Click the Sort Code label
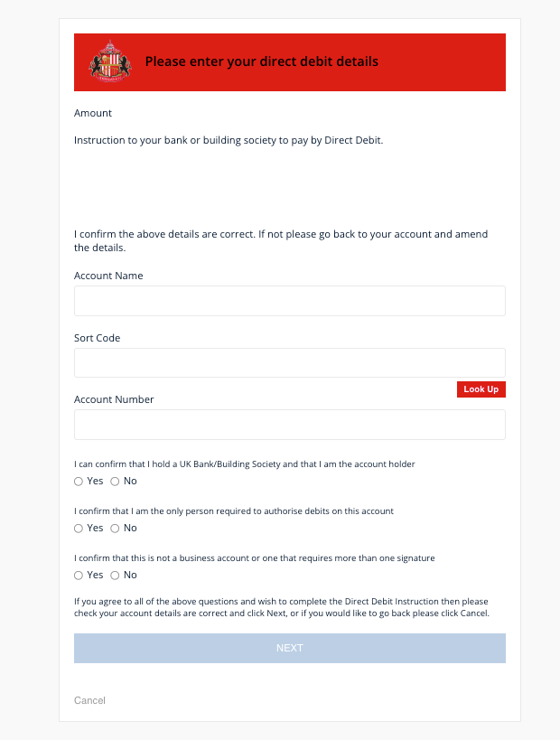560x740 pixels. click(x=97, y=338)
